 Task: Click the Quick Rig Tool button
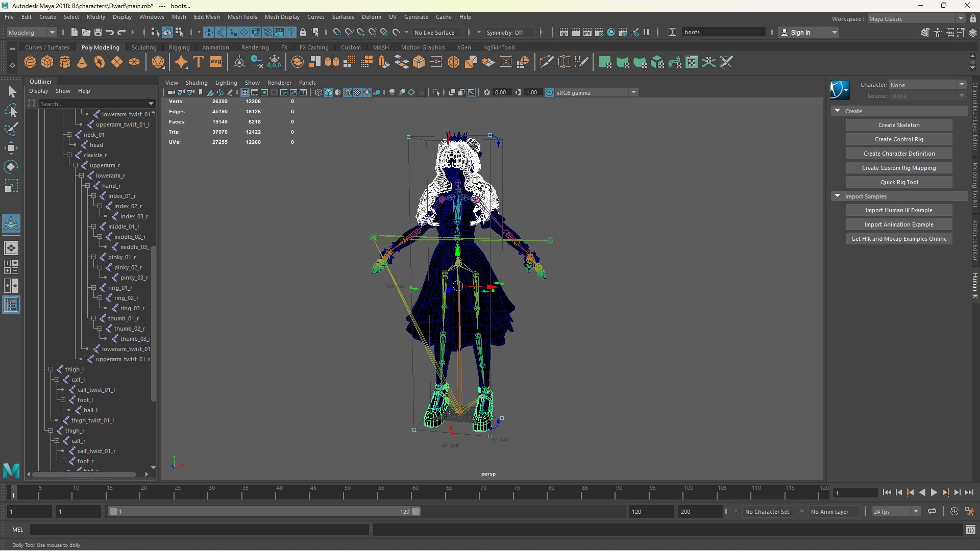click(899, 182)
